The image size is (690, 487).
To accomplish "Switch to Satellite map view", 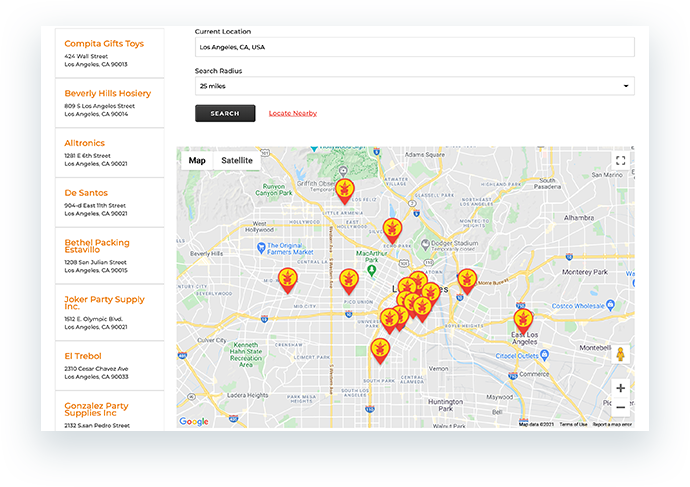I will [237, 160].
